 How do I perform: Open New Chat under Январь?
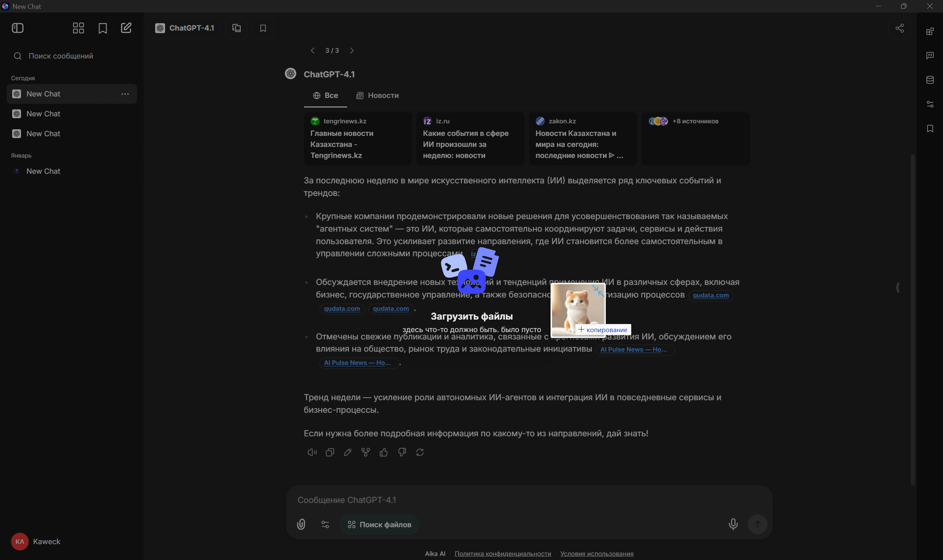(72, 171)
